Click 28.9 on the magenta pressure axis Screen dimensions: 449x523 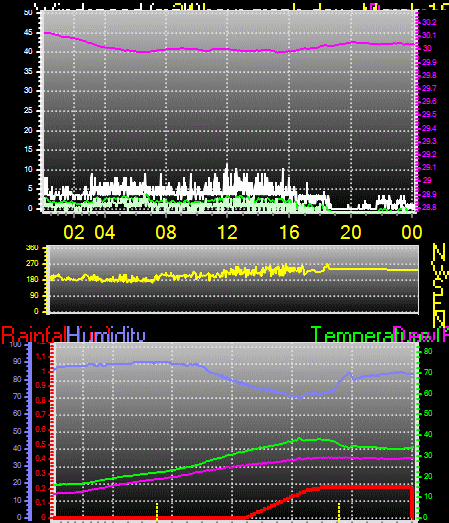[429, 194]
